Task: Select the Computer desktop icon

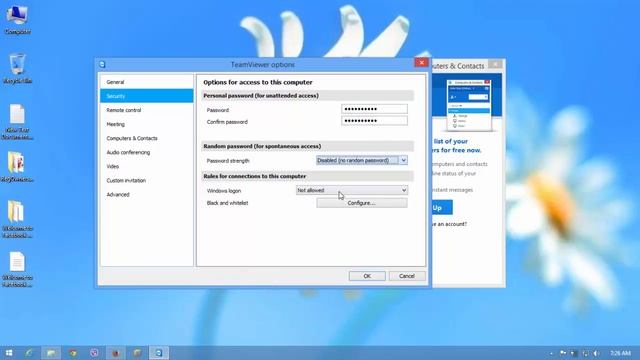Action: [17, 20]
